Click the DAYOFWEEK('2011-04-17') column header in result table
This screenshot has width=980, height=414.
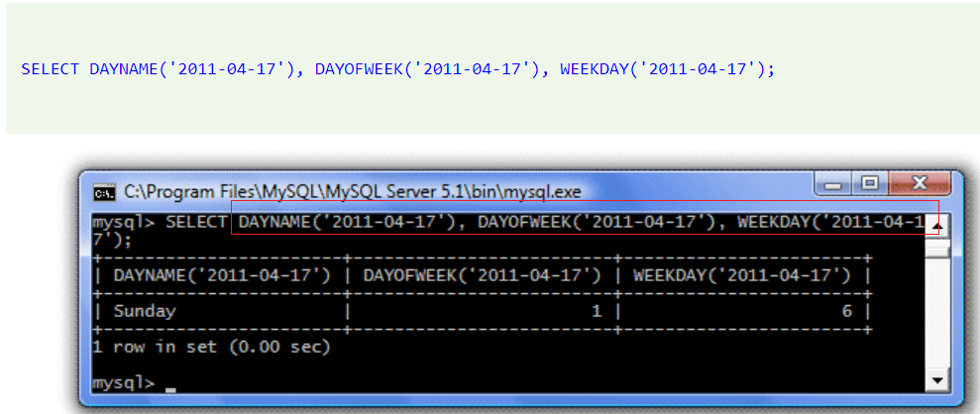tap(482, 275)
